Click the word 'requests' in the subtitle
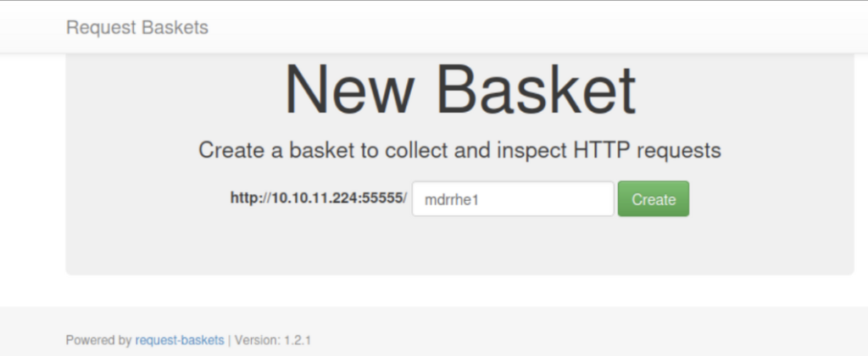This screenshot has height=356, width=868. (x=685, y=151)
